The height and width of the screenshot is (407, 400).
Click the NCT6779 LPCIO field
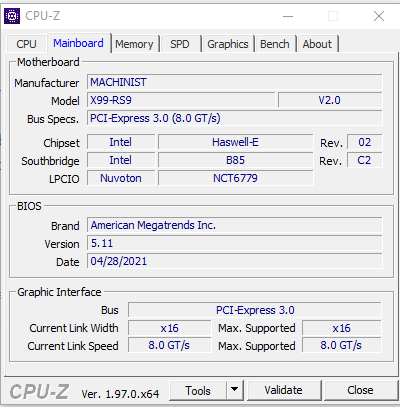tap(235, 178)
